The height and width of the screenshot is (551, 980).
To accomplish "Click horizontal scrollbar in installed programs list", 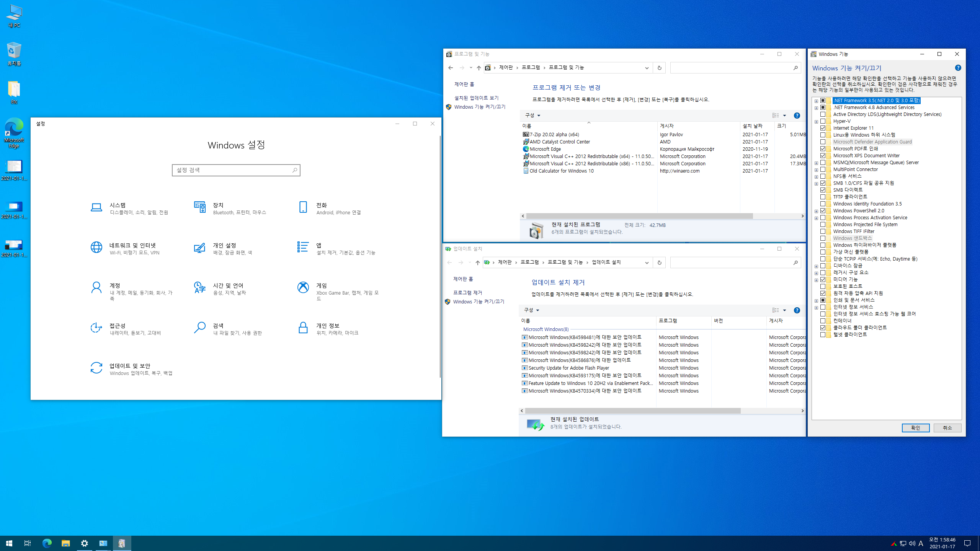I will pyautogui.click(x=639, y=216).
